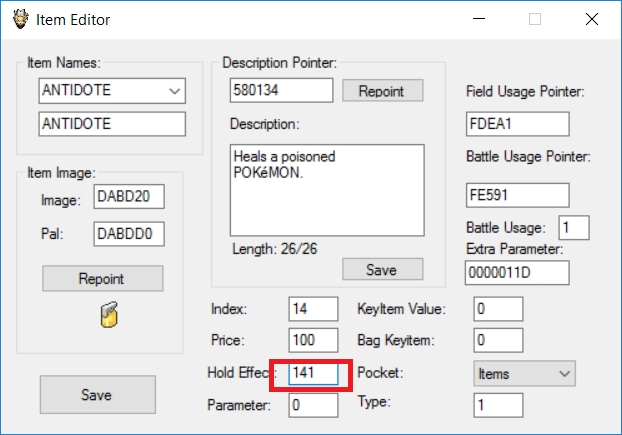This screenshot has width=622, height=435.
Task: Click the 'Field Usage Pointer:' label
Action: coord(525,92)
